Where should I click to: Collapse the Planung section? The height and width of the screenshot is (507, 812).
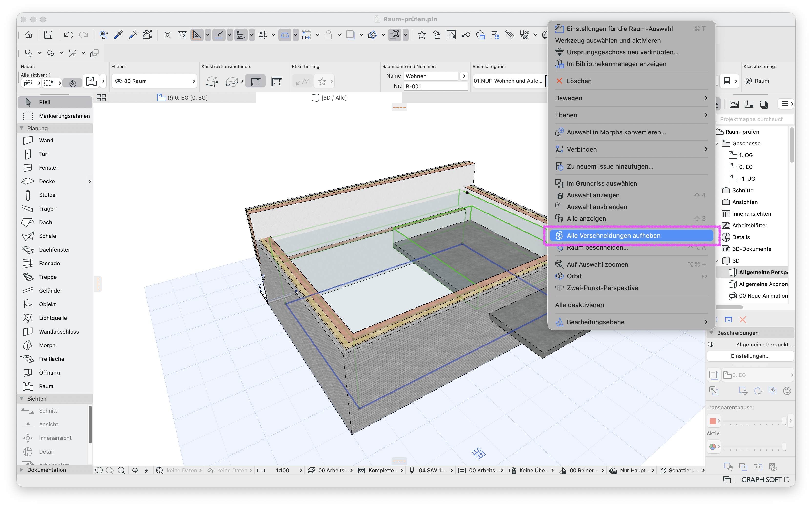[x=21, y=128]
